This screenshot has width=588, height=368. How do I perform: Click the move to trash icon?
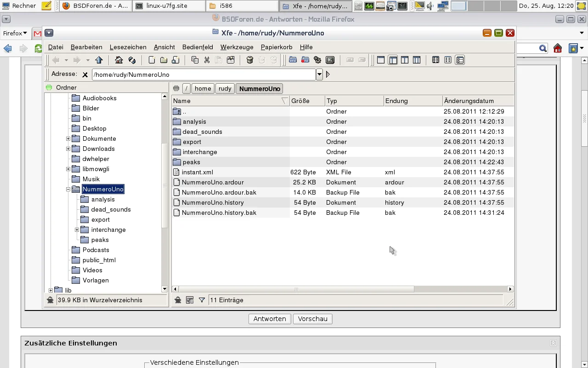point(250,60)
